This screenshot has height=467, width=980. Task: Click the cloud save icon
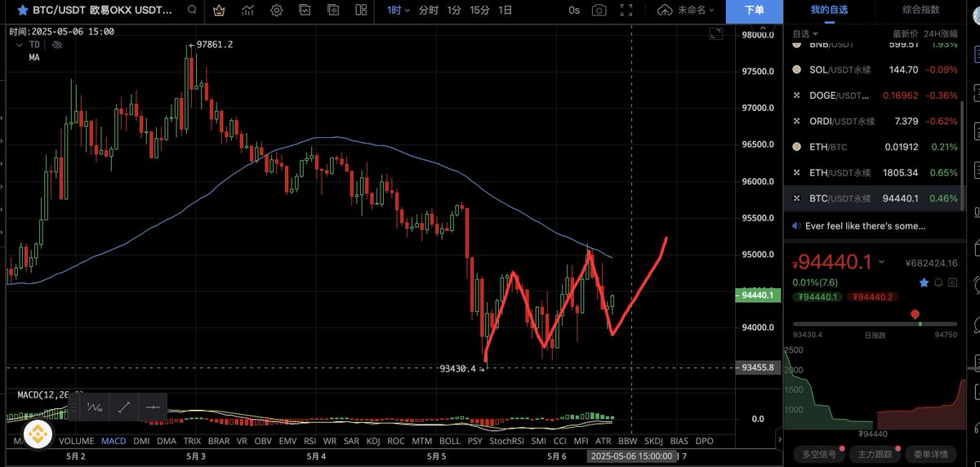point(664,11)
